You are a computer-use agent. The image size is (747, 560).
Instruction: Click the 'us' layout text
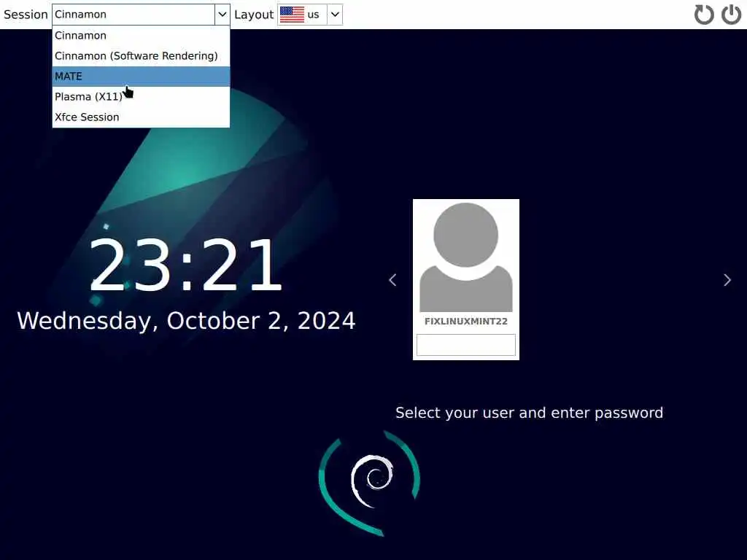coord(313,15)
